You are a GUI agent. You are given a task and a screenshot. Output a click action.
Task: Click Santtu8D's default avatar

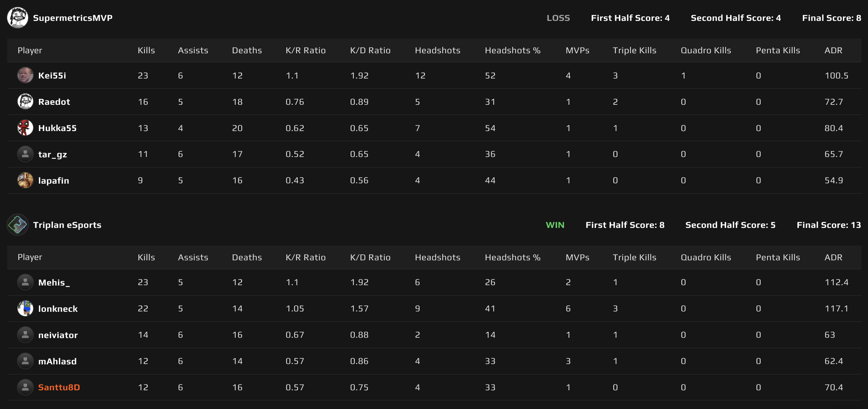tap(25, 387)
